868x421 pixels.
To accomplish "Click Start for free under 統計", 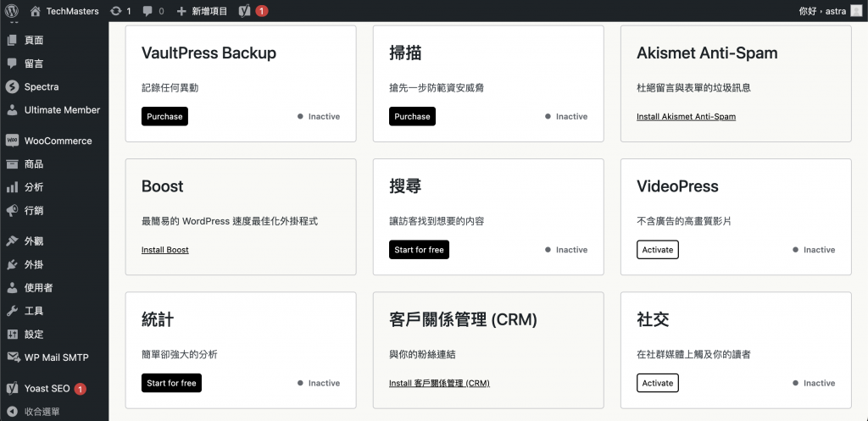I will coord(171,383).
